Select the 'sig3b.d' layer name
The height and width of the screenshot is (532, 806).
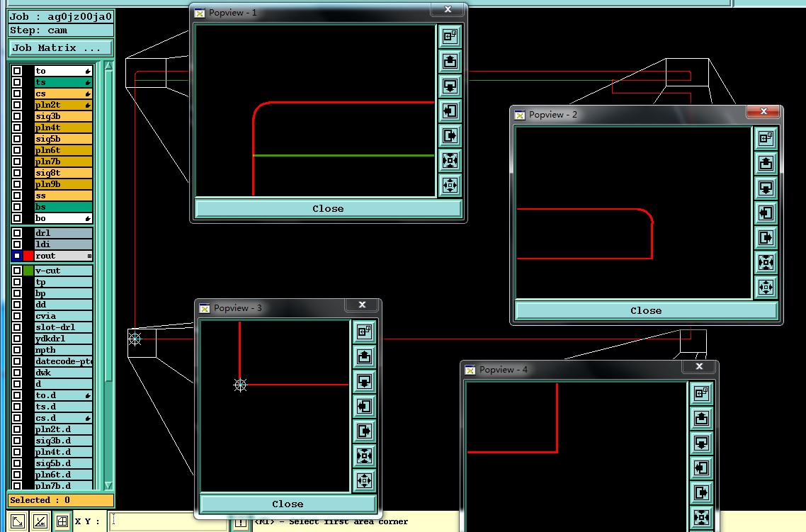point(63,441)
